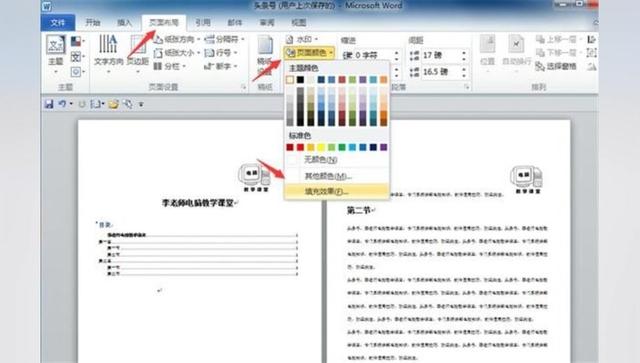The image size is (640, 363).
Task: Switch to the 开始 home tab
Action: pyautogui.click(x=93, y=22)
